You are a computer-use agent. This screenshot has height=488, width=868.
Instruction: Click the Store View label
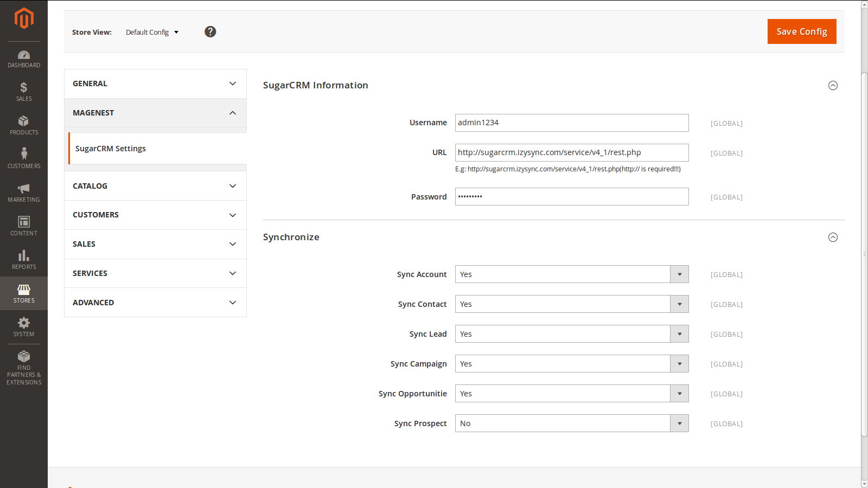[92, 33]
